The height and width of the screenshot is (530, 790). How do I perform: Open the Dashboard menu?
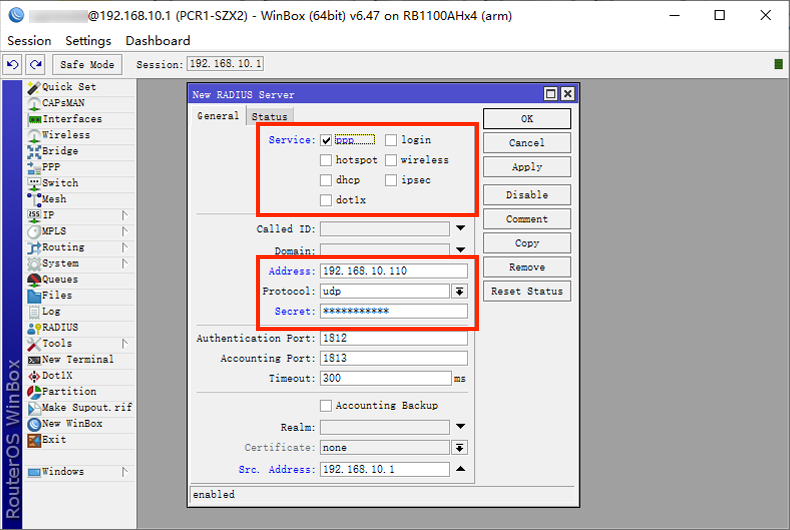point(158,41)
